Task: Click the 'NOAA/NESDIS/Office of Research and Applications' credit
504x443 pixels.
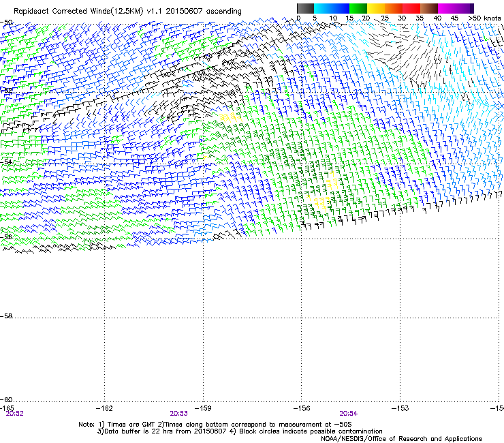Action: coord(401,438)
